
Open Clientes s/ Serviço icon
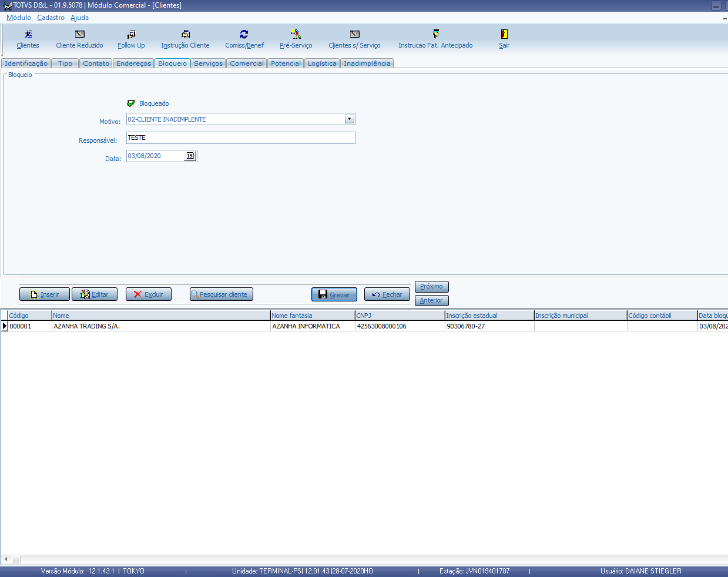[354, 35]
